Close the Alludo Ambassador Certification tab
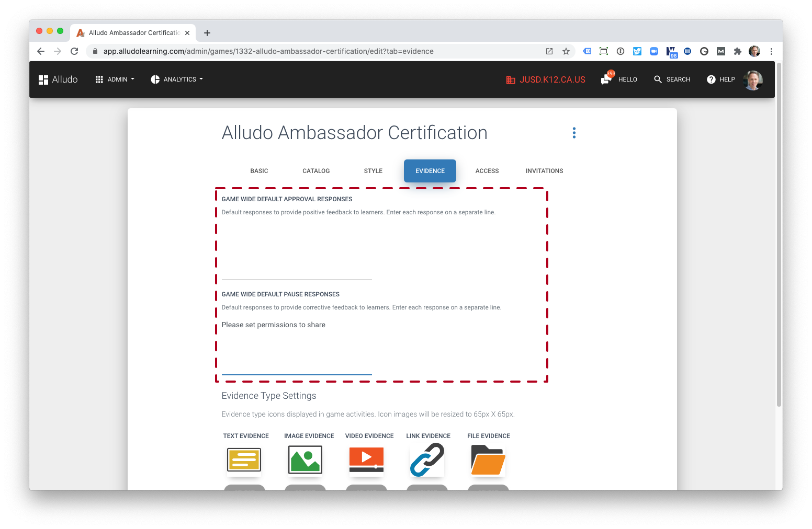The height and width of the screenshot is (529, 812). pyautogui.click(x=187, y=33)
